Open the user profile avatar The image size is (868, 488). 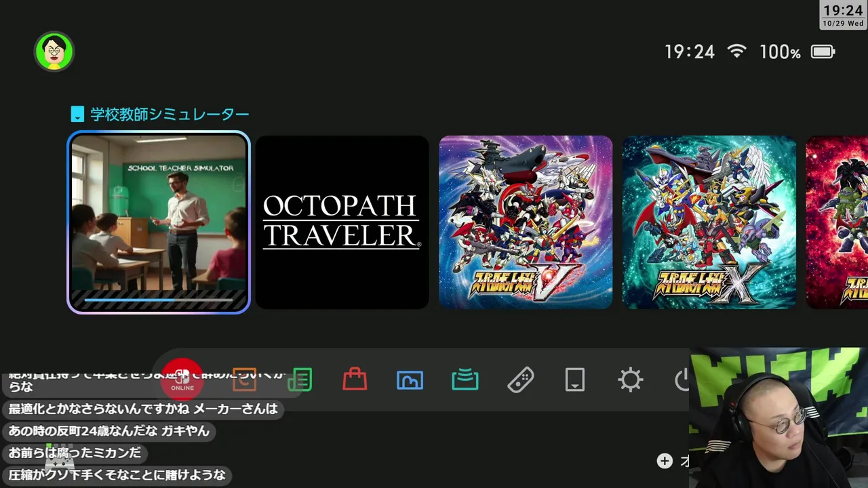[x=54, y=52]
